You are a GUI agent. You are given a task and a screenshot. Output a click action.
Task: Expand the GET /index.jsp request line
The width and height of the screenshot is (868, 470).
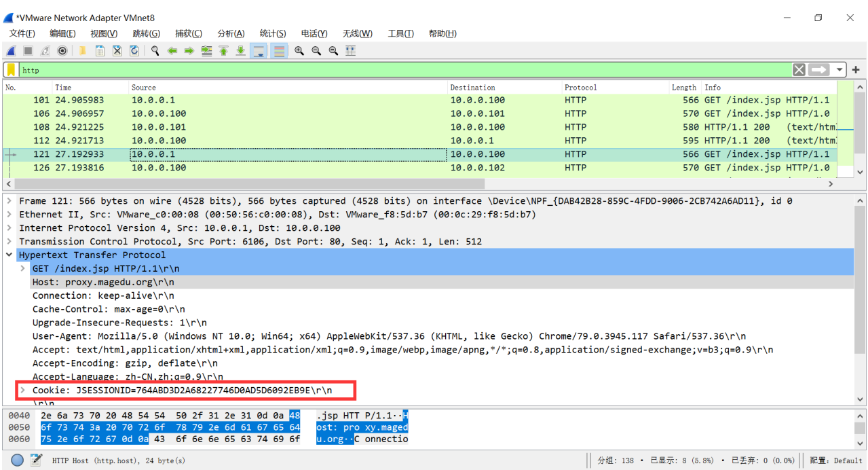(23, 269)
